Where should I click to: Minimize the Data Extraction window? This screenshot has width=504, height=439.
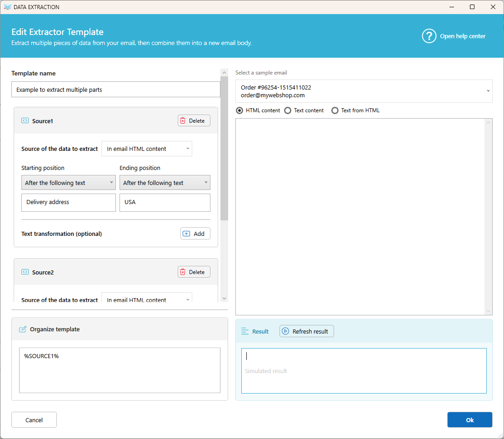[x=452, y=7]
